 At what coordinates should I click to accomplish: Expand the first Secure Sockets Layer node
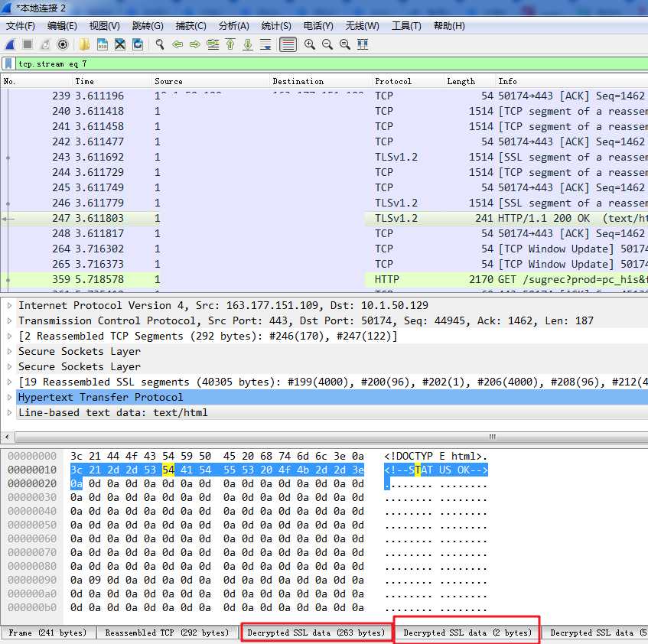pos(9,352)
